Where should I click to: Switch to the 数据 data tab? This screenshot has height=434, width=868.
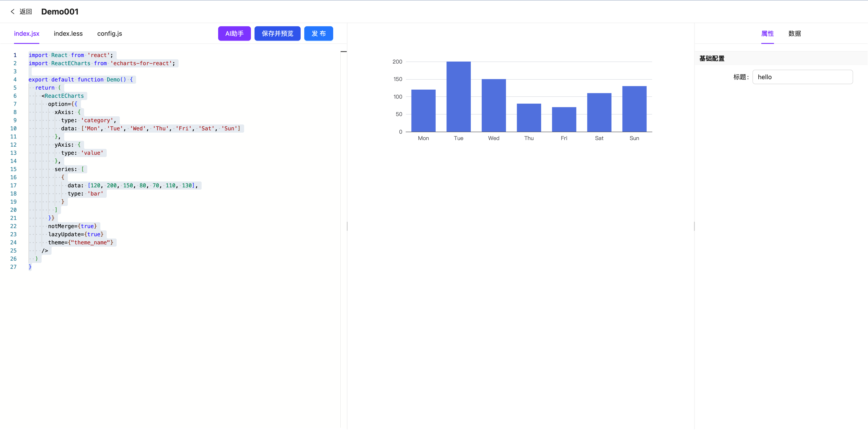(794, 33)
